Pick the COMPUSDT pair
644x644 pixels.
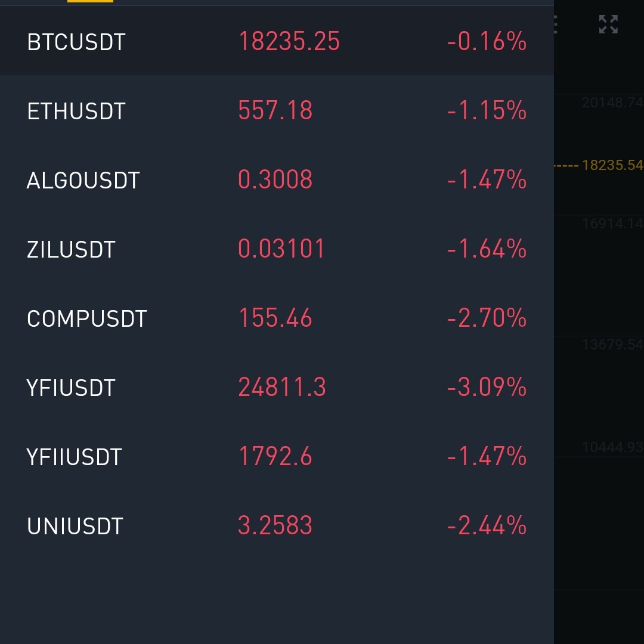point(86,319)
